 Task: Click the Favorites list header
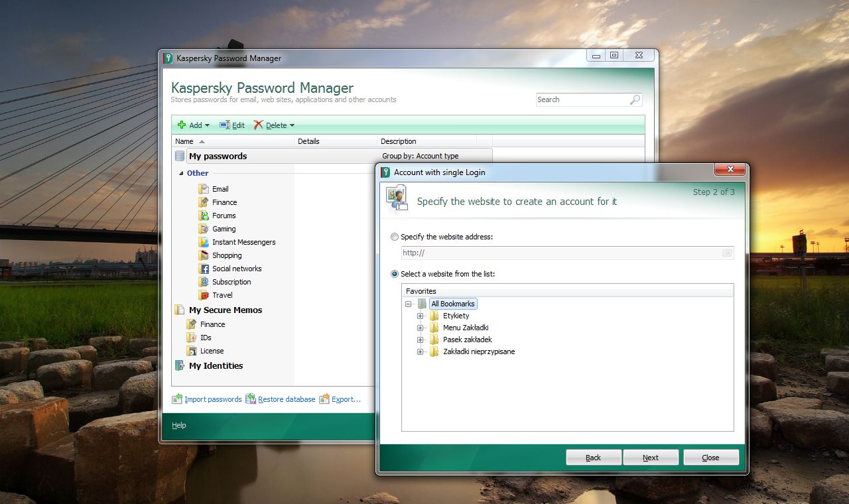coord(568,291)
